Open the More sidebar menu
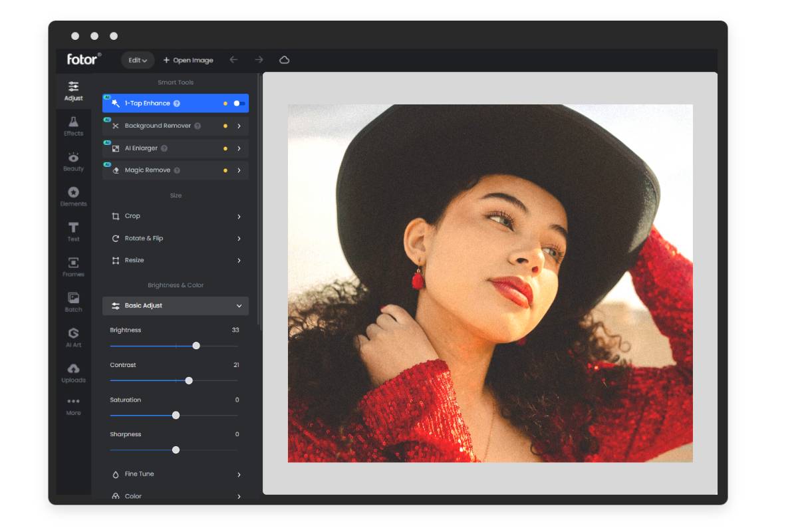The height and width of the screenshot is (532, 798). point(73,406)
